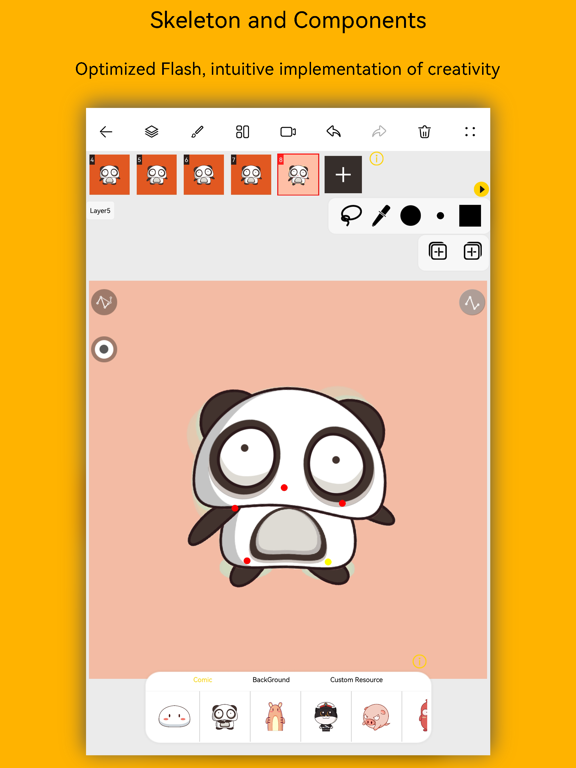This screenshot has height=768, width=576.
Task: Open the black color swatch
Action: (x=470, y=216)
